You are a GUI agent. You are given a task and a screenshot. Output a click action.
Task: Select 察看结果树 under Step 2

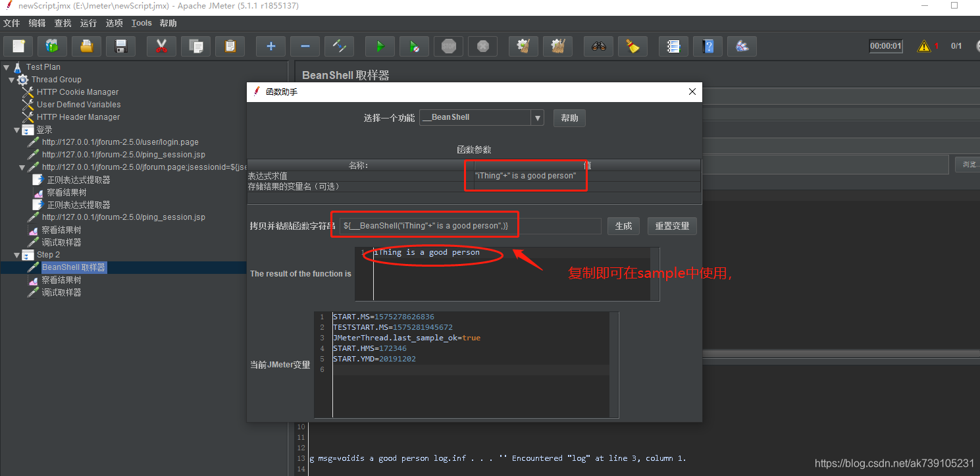(61, 280)
